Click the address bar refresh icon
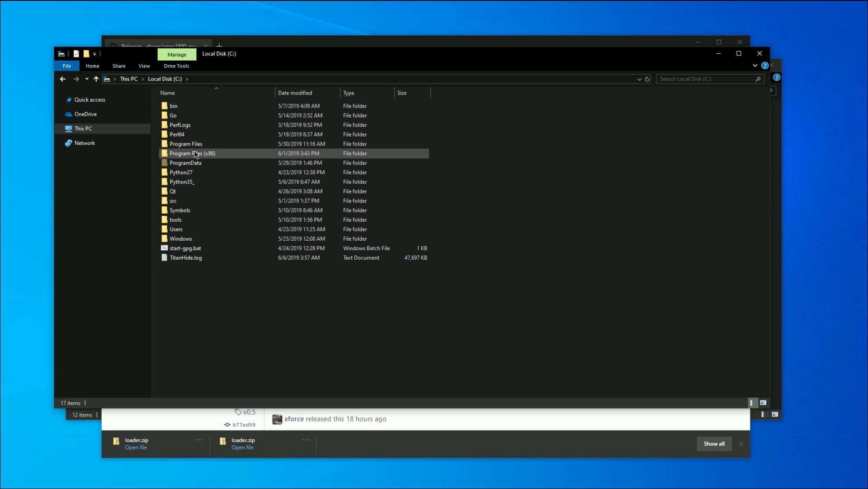Viewport: 868px width, 489px height. pos(647,79)
